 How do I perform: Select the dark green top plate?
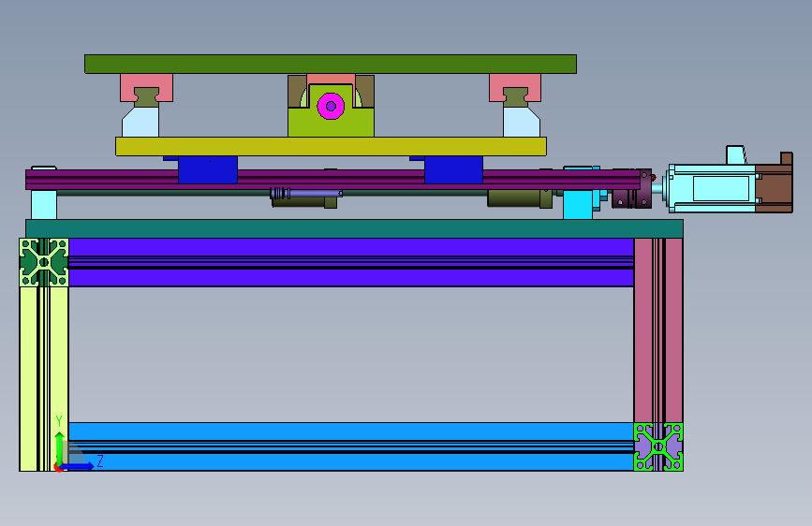coord(331,65)
